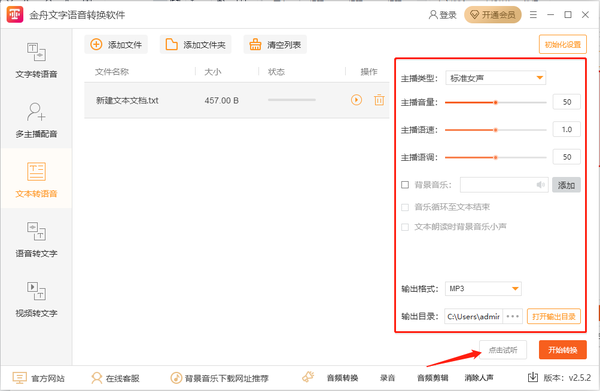Clear the list with 清空列表
600x391 pixels.
(275, 45)
